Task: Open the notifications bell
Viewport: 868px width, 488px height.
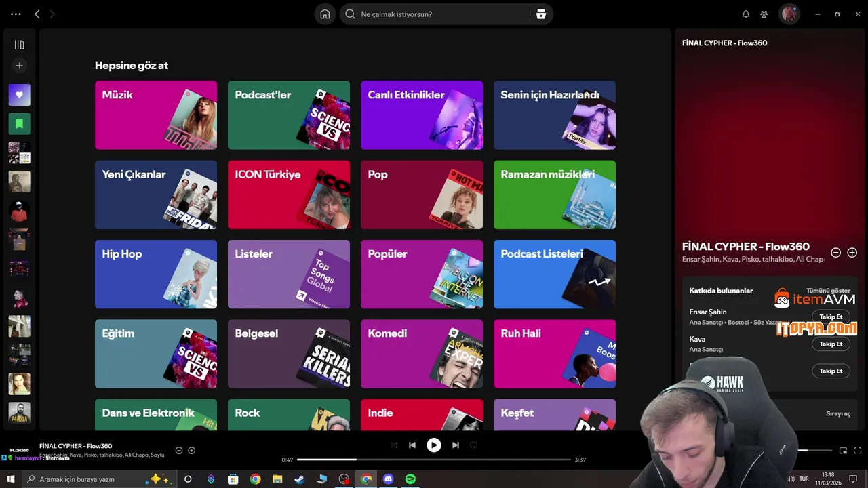Action: pyautogui.click(x=746, y=14)
